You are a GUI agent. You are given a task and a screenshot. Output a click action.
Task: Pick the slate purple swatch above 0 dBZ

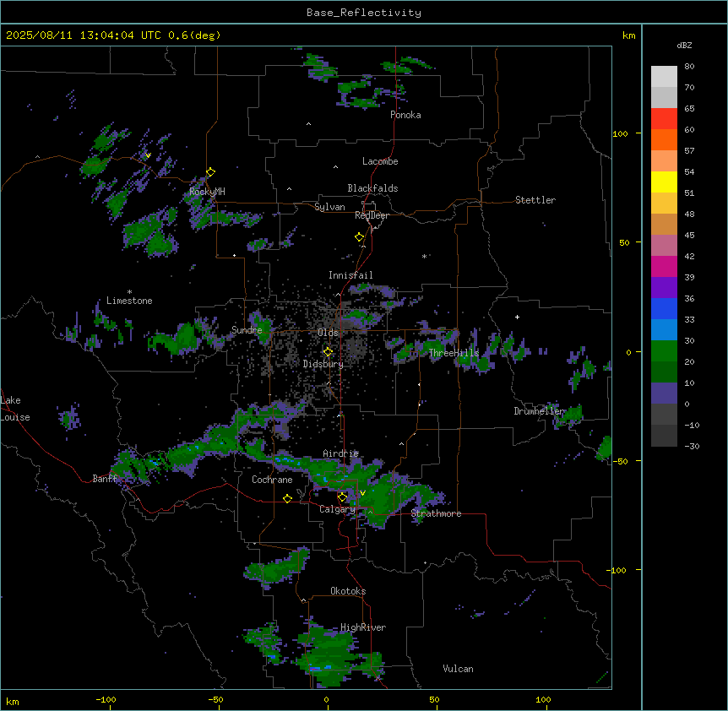coord(664,393)
